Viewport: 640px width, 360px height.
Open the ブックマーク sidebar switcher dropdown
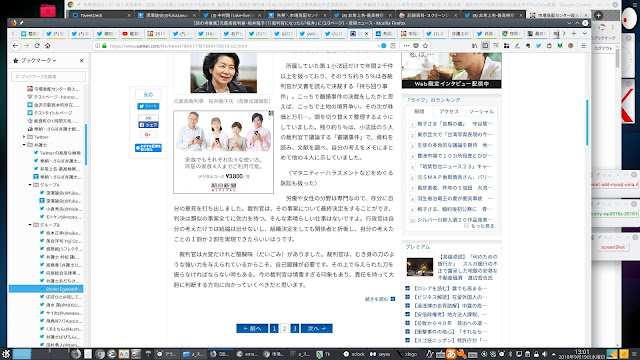[x=38, y=60]
